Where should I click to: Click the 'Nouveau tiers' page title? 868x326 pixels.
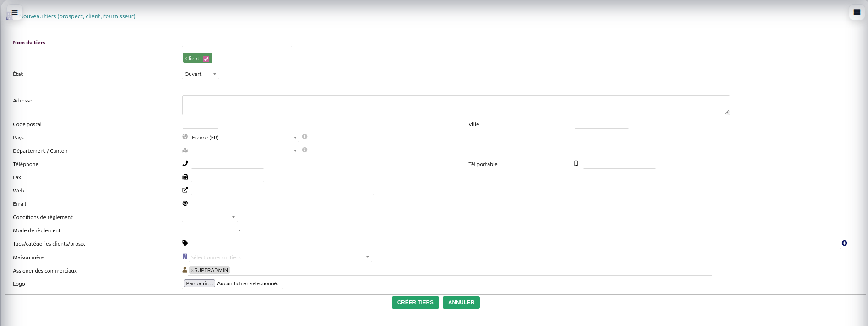point(77,16)
